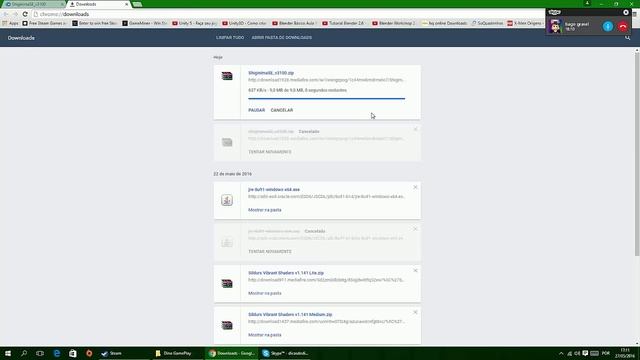Mute microphone in the Skype call popup
This screenshot has height=360, width=640.
pyautogui.click(x=608, y=27)
